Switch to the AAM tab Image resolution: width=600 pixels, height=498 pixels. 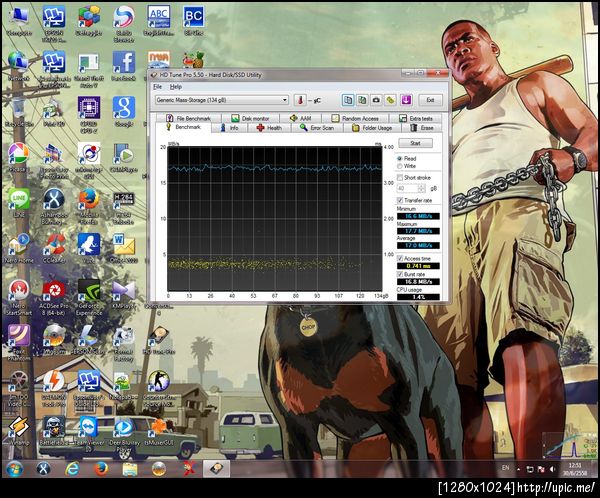coord(301,118)
